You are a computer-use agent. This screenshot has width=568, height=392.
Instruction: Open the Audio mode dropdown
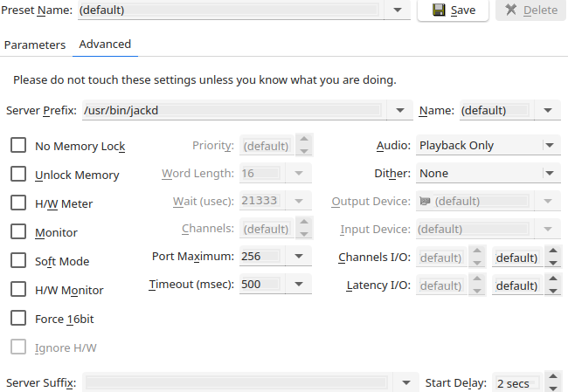[x=549, y=146]
